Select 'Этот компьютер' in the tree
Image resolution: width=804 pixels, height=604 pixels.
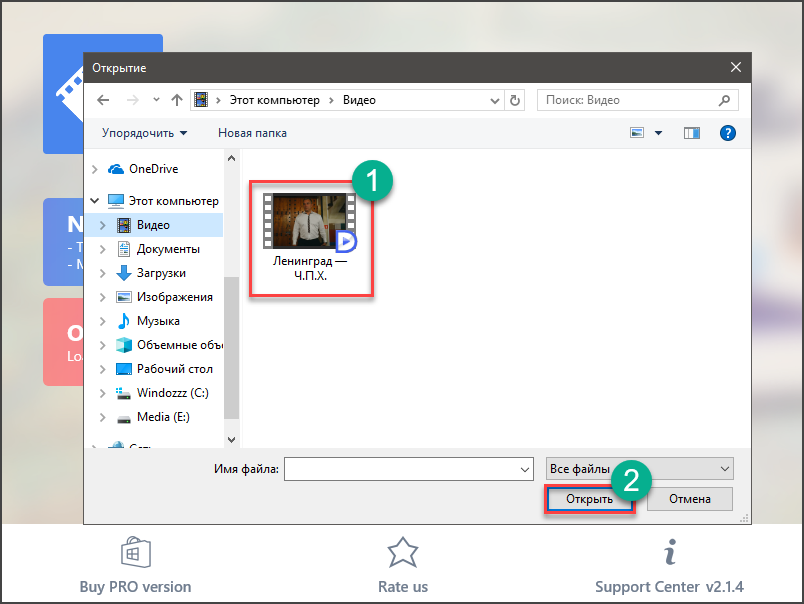click(173, 200)
